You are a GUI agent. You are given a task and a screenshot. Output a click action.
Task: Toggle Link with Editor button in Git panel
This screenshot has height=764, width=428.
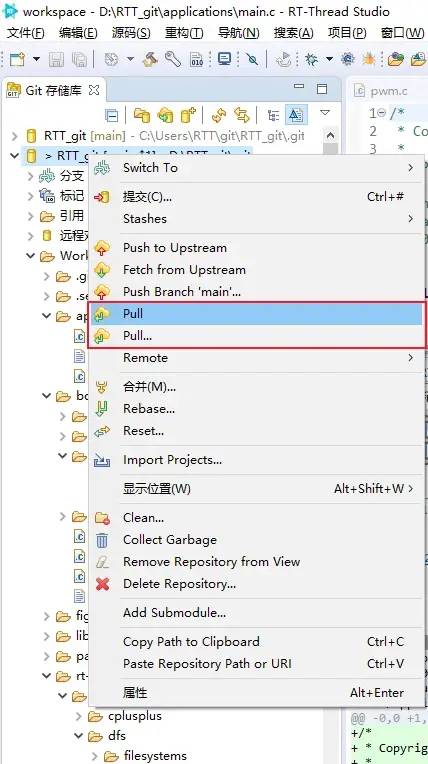[242, 115]
